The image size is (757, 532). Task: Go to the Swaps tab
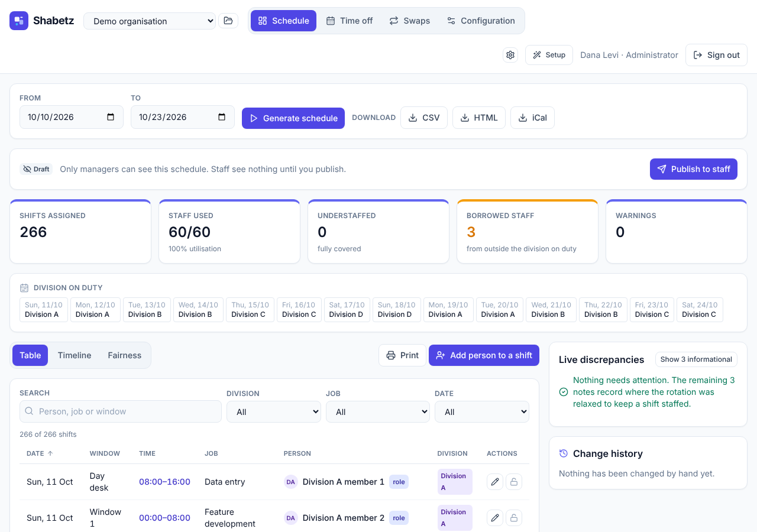(x=410, y=21)
